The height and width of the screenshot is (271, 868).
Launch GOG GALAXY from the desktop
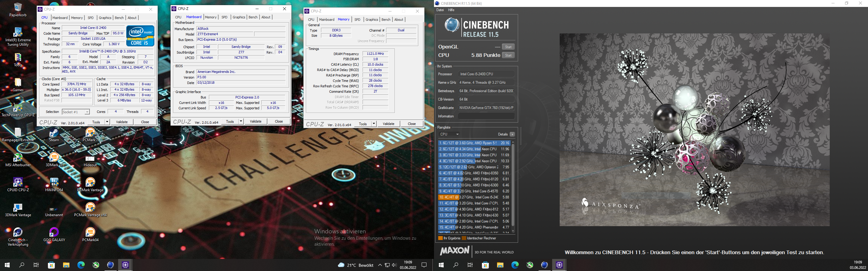point(54,235)
